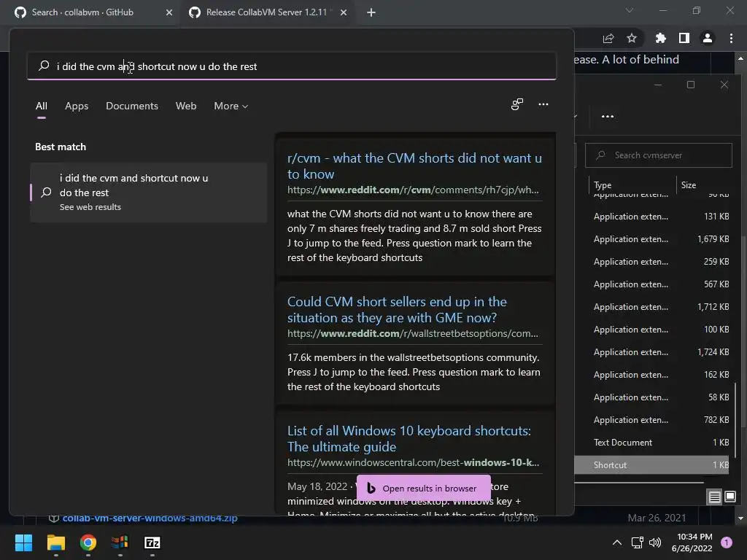Select the 259 KB Application extension row
The width and height of the screenshot is (747, 560).
click(x=651, y=262)
